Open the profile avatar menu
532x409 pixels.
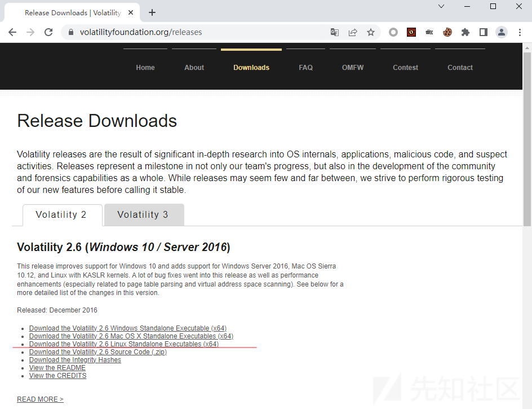pyautogui.click(x=502, y=32)
